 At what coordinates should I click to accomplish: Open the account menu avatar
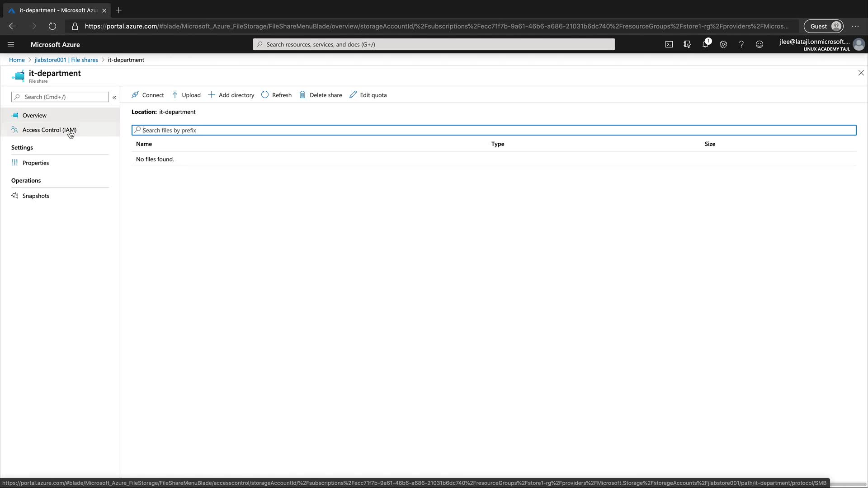pyautogui.click(x=859, y=44)
